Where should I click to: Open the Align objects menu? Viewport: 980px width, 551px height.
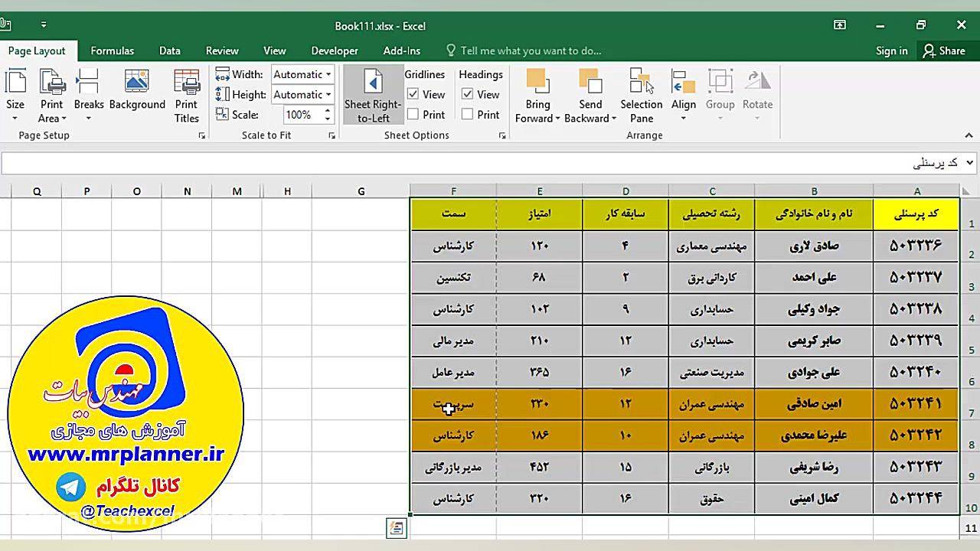tap(683, 96)
